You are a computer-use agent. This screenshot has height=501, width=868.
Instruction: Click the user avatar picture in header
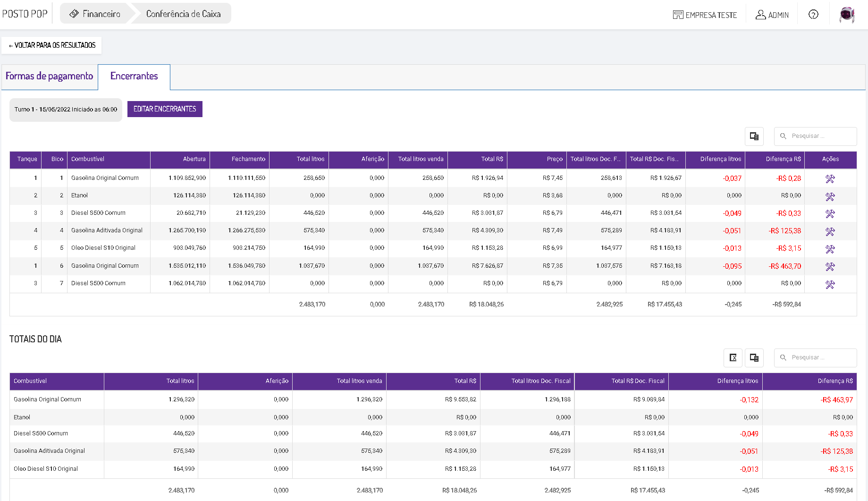(847, 15)
